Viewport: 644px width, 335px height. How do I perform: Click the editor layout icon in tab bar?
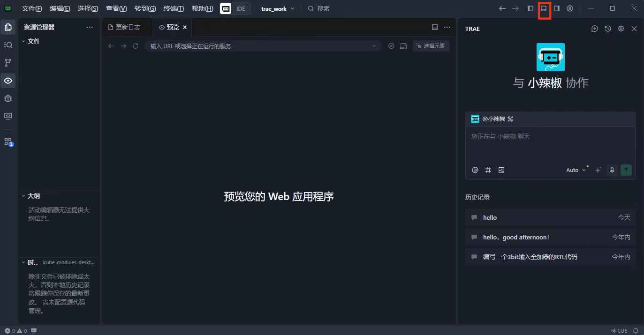pos(435,27)
